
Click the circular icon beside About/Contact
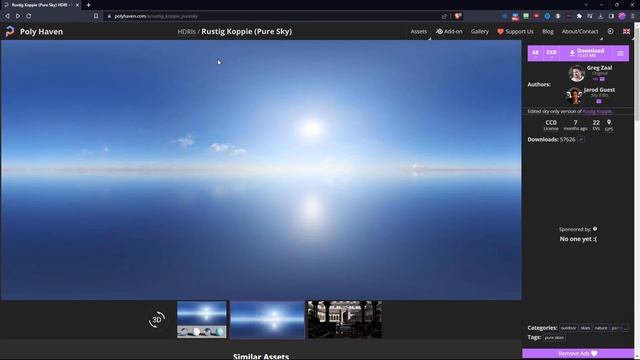coord(610,31)
